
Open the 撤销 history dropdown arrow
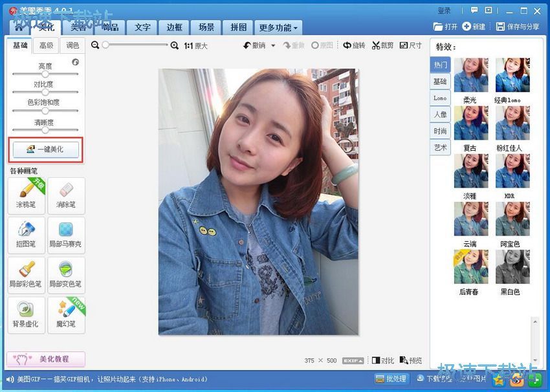click(x=273, y=45)
